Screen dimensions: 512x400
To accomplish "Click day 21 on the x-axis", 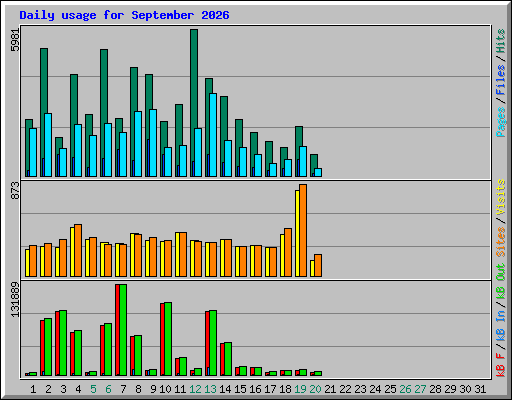I will (x=330, y=389).
